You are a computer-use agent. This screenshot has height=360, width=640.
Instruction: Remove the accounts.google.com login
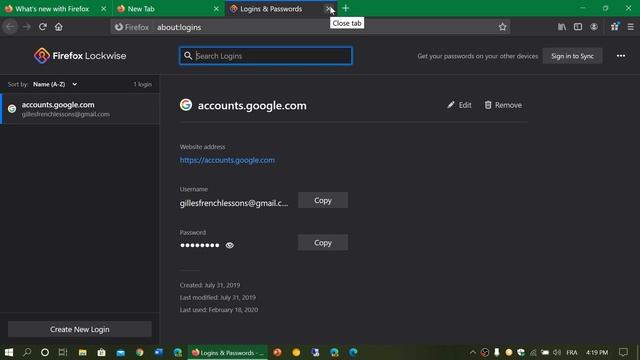point(503,105)
